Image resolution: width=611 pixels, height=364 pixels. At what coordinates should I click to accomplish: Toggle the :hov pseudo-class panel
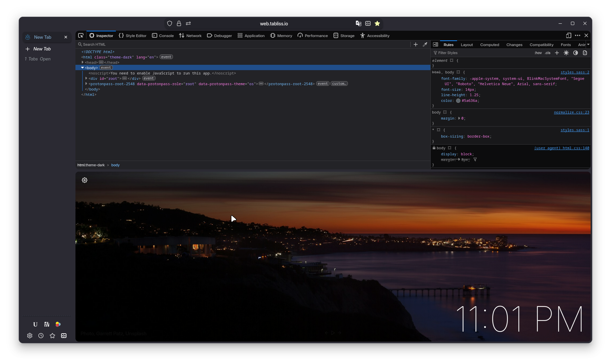click(538, 53)
